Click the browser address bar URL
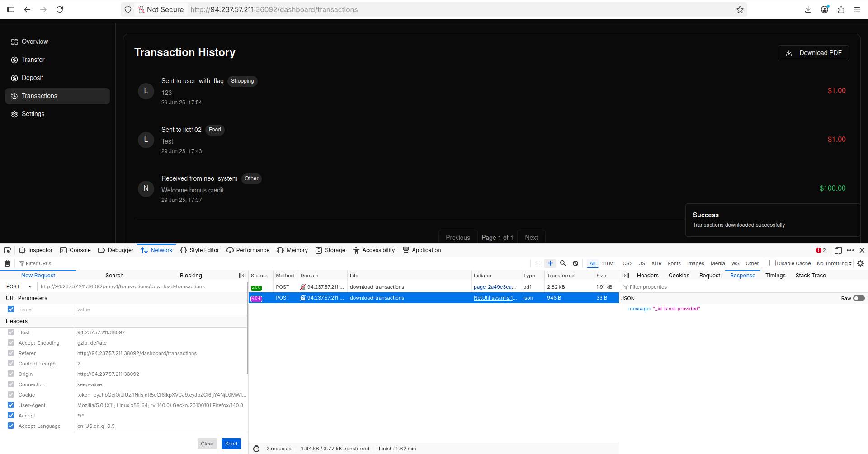Screen dimensions: 868x454 274,9
